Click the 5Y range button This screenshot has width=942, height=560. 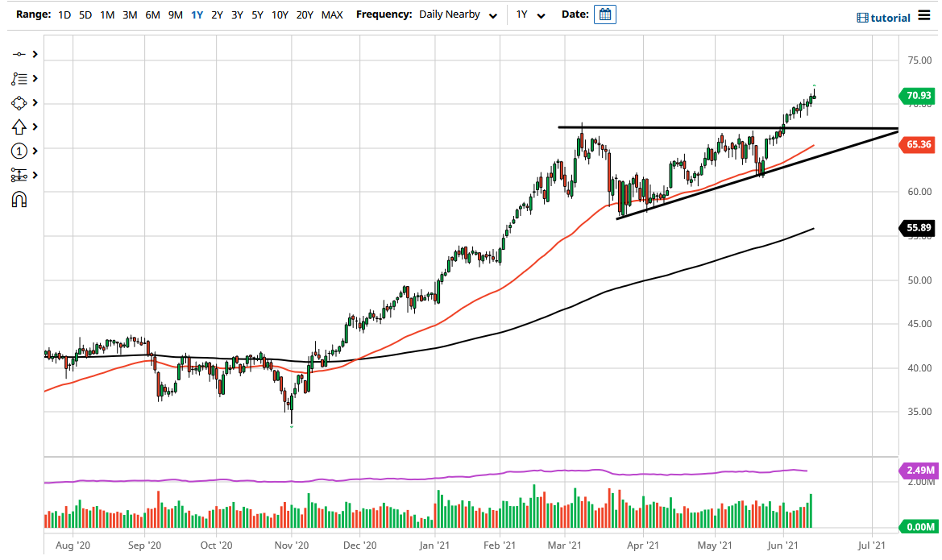[x=257, y=15]
